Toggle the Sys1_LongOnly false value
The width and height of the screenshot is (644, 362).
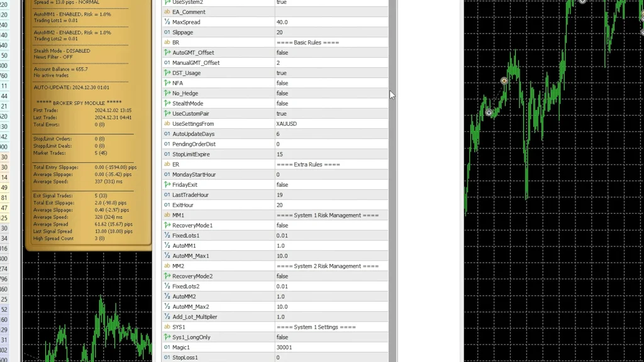(331, 337)
